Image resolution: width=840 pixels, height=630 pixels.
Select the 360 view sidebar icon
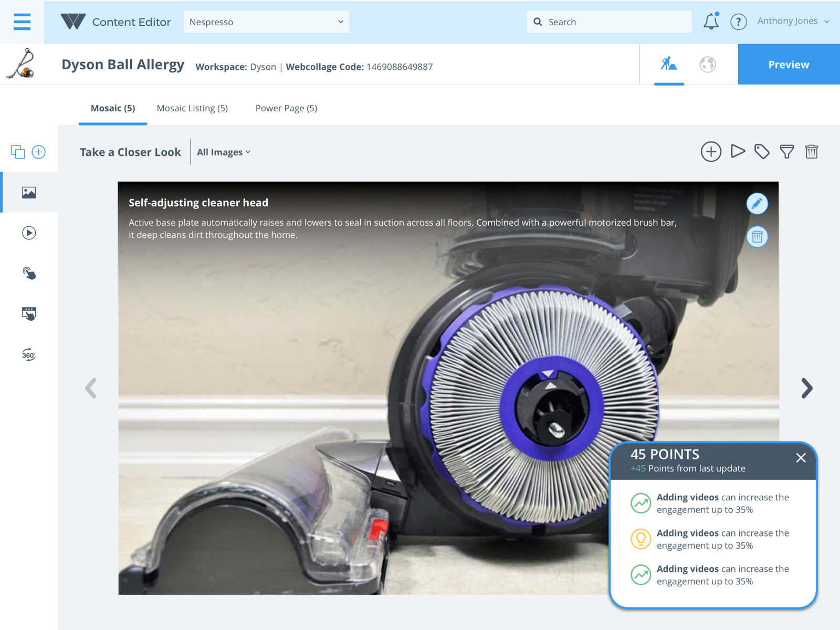(x=29, y=355)
